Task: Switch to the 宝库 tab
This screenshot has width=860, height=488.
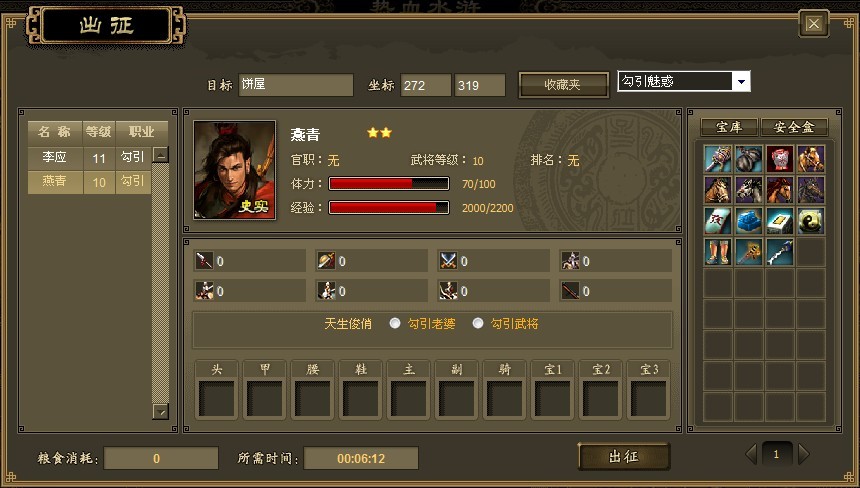Action: coord(729,127)
